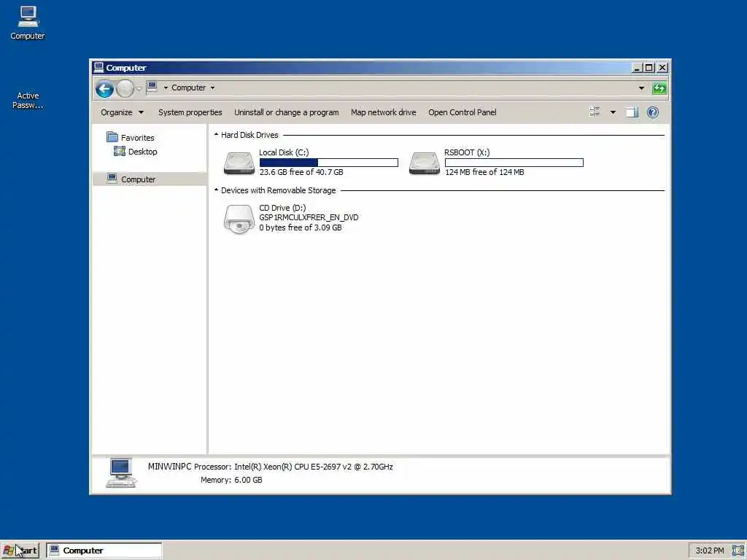Click the RSBOOT (X:) label
Screen dimensions: 747x560
[467, 152]
